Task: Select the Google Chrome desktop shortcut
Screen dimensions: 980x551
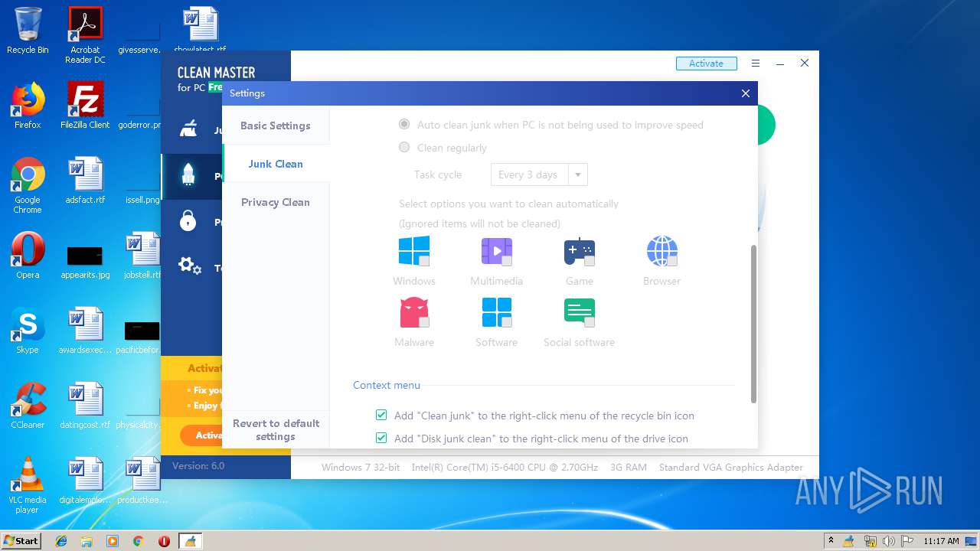Action: (x=28, y=186)
